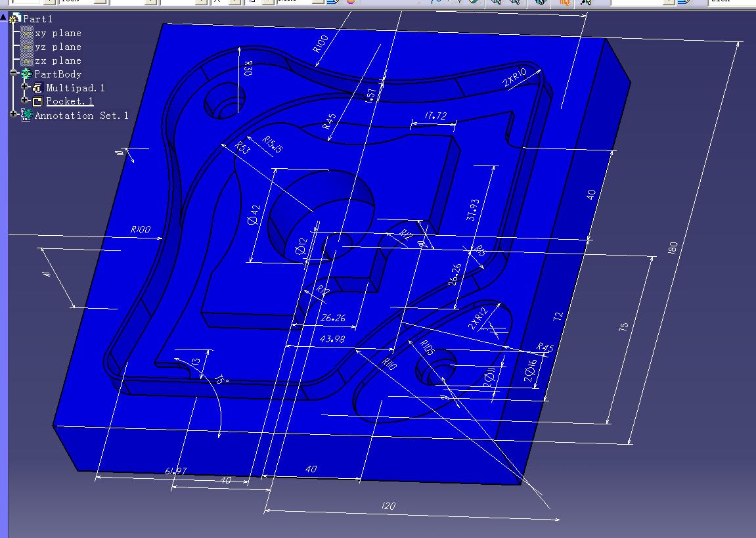
Task: Select the Ø42 diameter annotation
Action: click(254, 215)
